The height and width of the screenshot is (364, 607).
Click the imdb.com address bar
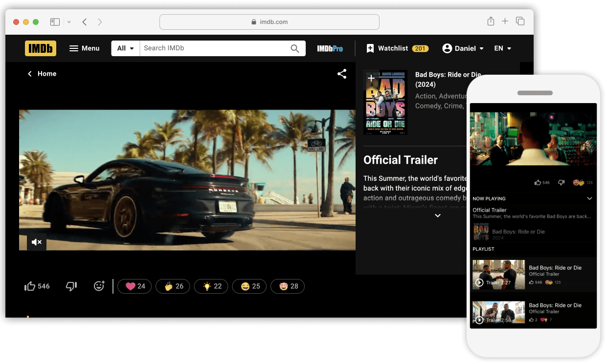270,21
